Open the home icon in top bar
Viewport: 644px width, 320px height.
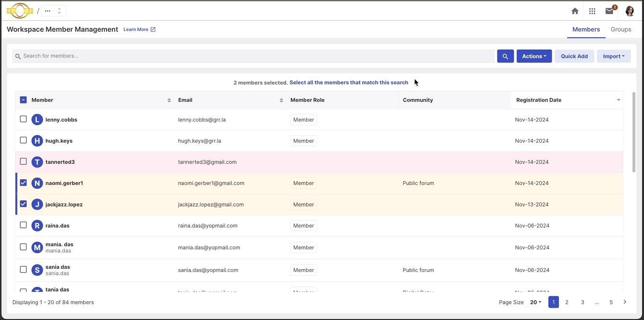pyautogui.click(x=575, y=11)
